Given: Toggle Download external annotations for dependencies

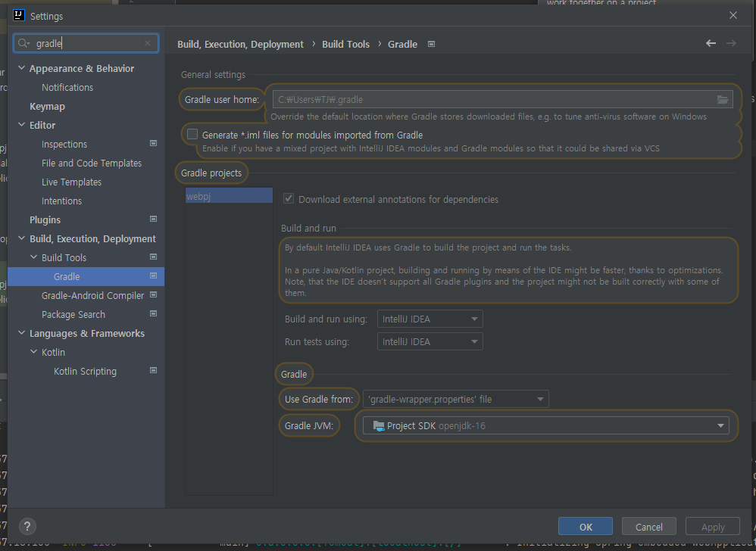Looking at the screenshot, I should pyautogui.click(x=289, y=198).
